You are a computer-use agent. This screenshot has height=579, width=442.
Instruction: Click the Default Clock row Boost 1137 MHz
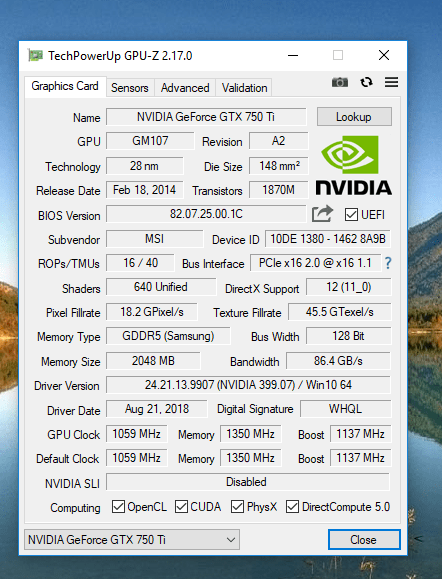(x=360, y=458)
